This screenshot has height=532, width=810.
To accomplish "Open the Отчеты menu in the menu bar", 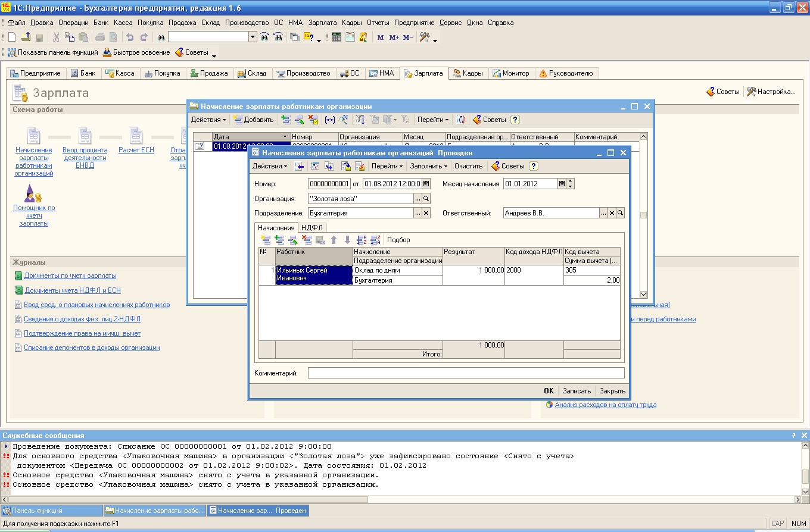I will pyautogui.click(x=378, y=23).
